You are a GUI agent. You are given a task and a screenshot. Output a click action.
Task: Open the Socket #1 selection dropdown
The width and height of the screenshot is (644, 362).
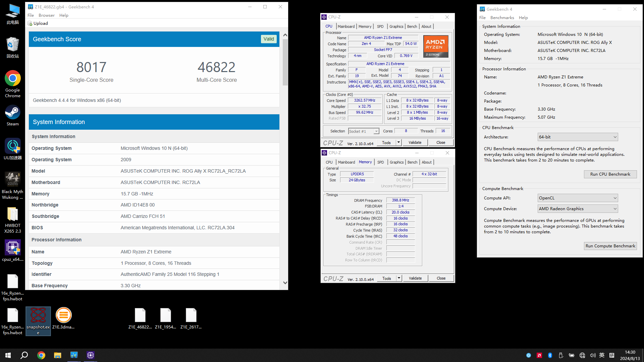coord(364,131)
